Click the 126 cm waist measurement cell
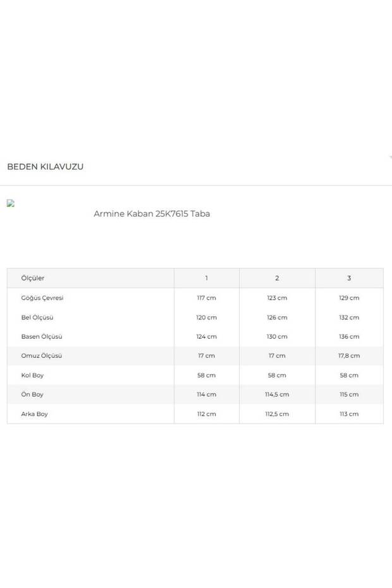Image resolution: width=392 pixels, height=588 pixels. click(277, 317)
